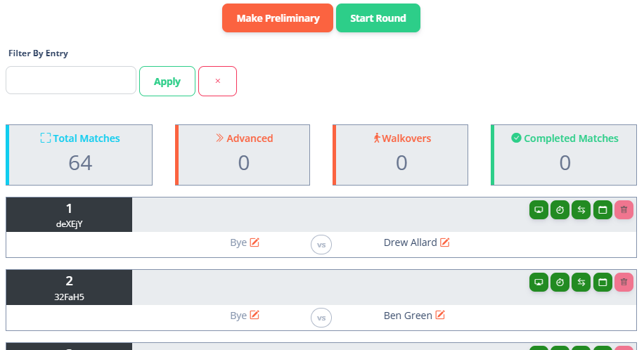This screenshot has width=644, height=350.
Task: Click the Make Preliminary button
Action: [278, 18]
